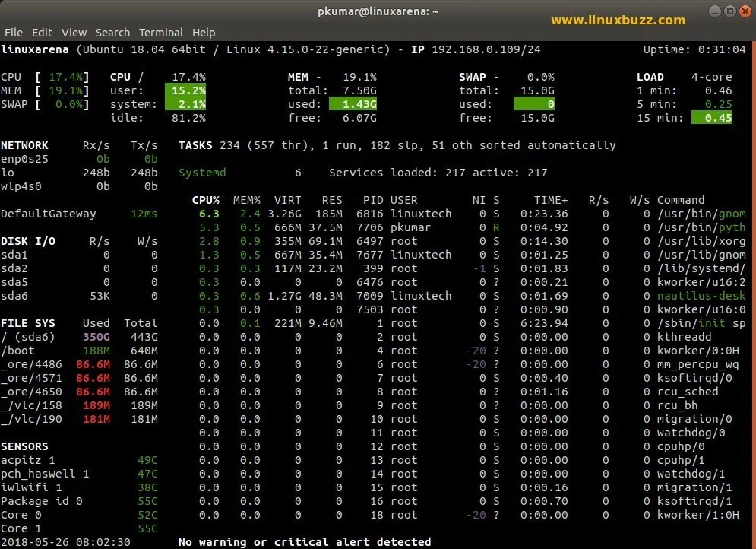Click FILE SYS section header
756x549 pixels.
(28, 323)
